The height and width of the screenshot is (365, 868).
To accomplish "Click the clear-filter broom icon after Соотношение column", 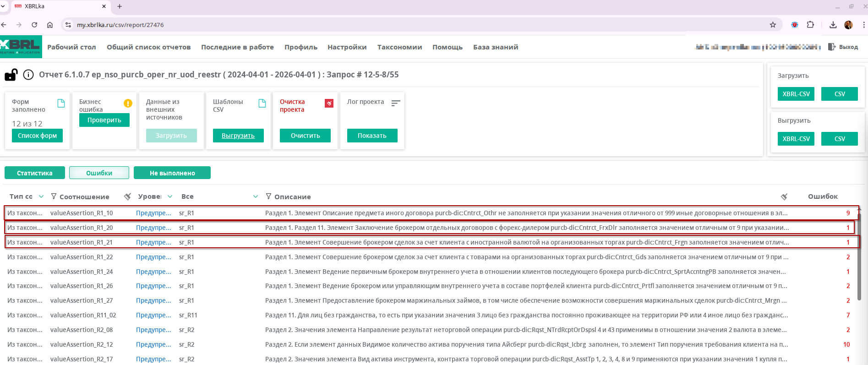I will [x=128, y=196].
